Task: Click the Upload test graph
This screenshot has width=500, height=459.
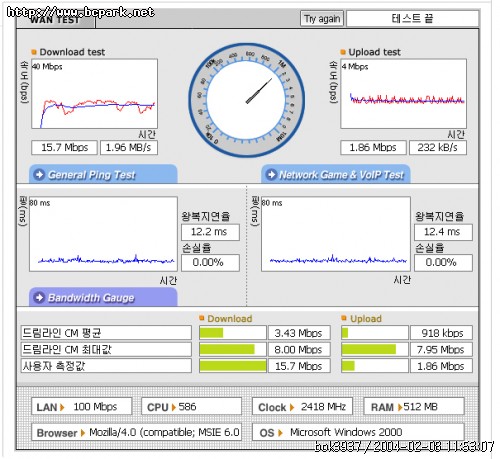Action: [403, 94]
